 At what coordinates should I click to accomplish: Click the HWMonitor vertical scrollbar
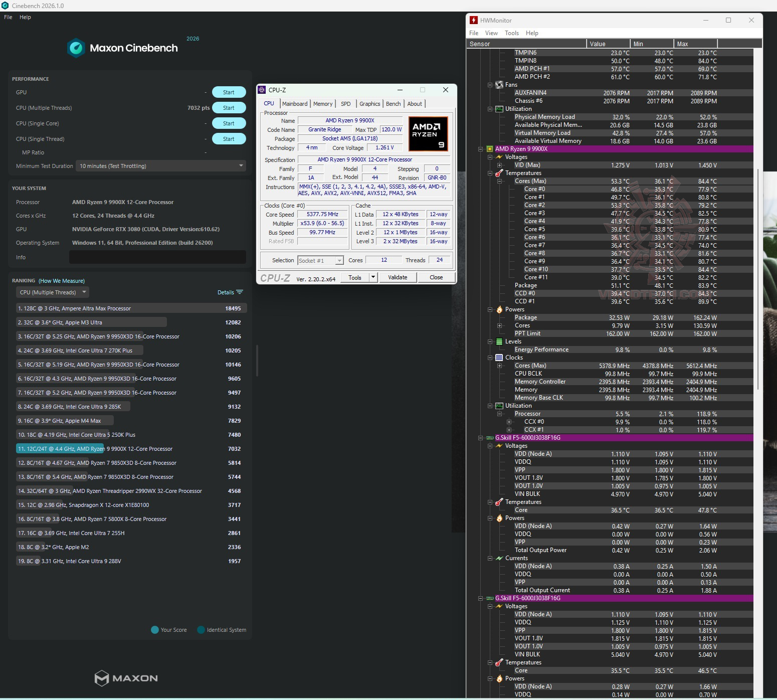click(758, 280)
